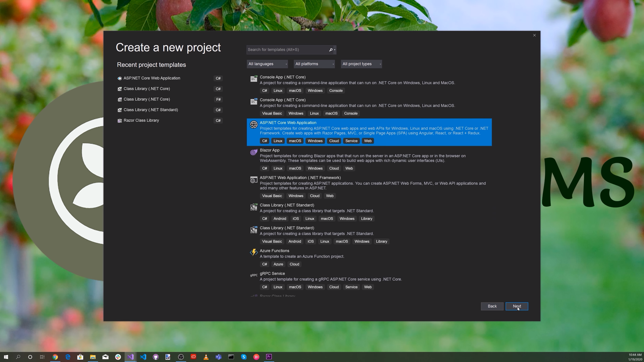Select recent ASP.NET Core Web Application template
Viewport: 644px width, 362px height.
click(170, 78)
